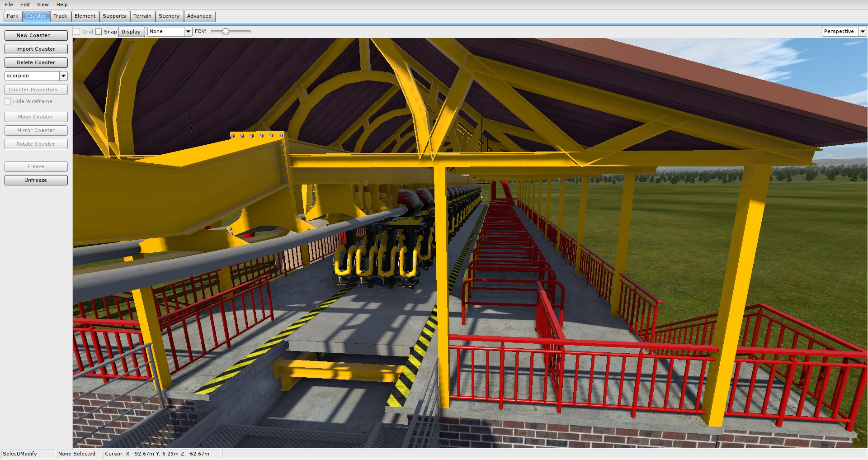
Task: Click the Freeze button
Action: (36, 166)
